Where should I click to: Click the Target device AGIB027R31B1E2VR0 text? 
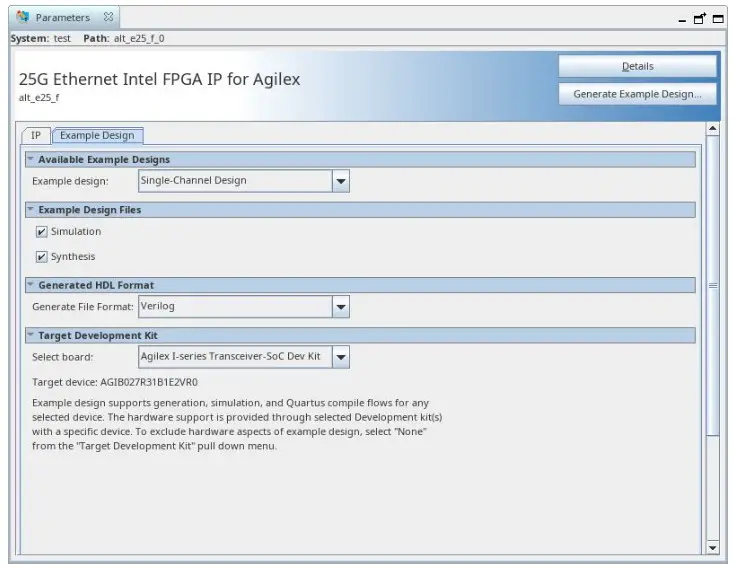(115, 382)
